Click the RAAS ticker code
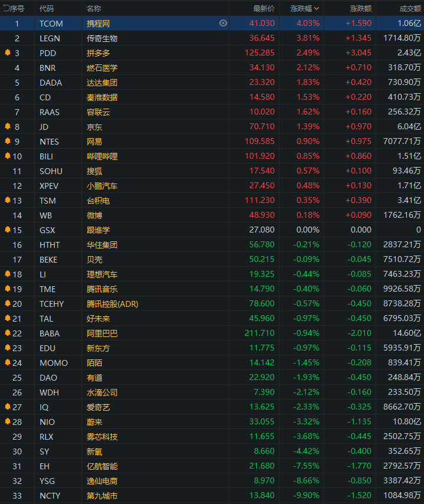424x504 pixels. coord(50,112)
